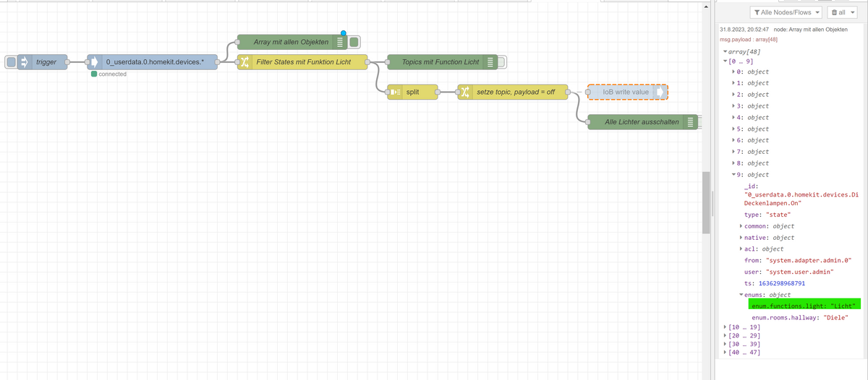
Task: Expand item 5: object
Action: [x=734, y=129]
